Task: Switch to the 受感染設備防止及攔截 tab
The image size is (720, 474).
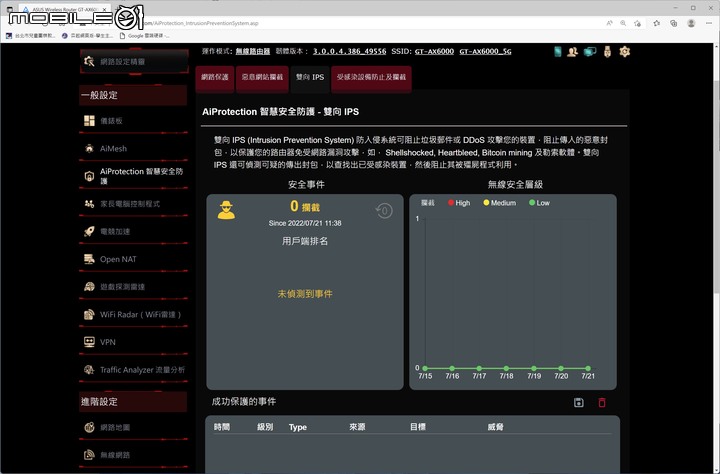Action: coord(371,77)
